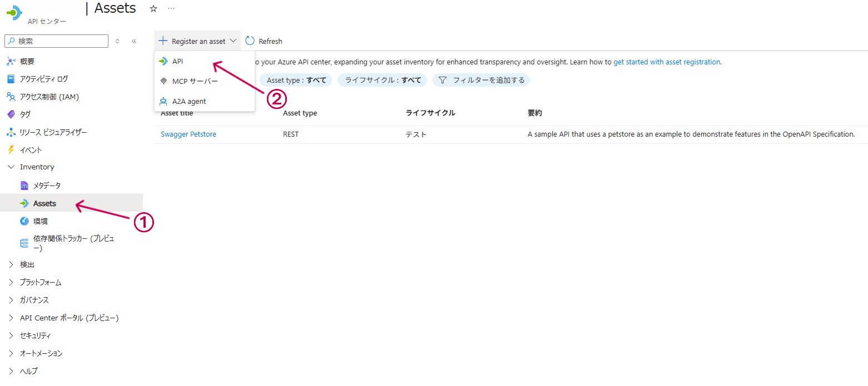Star this Assets page as a favorite
Image resolution: width=868 pixels, height=386 pixels.
(153, 8)
